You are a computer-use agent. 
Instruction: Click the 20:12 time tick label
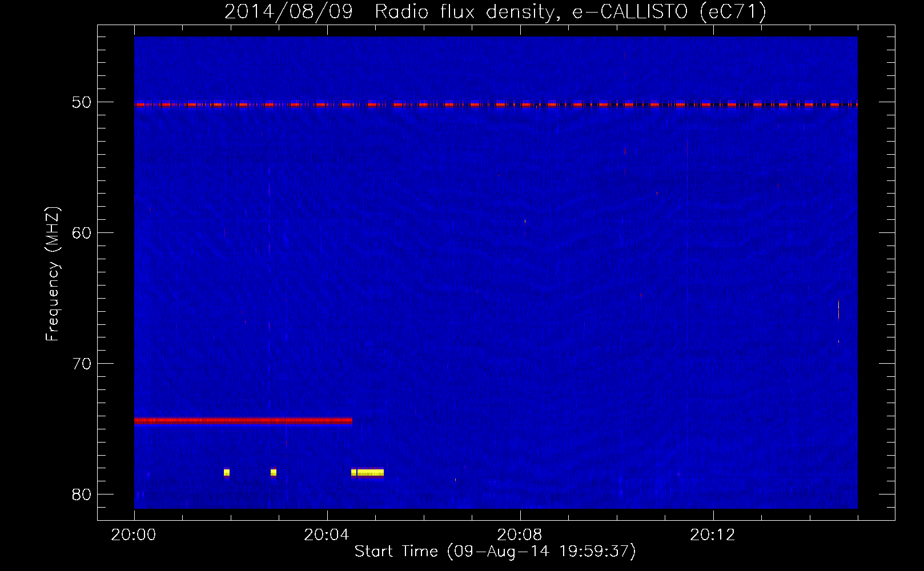coord(713,535)
